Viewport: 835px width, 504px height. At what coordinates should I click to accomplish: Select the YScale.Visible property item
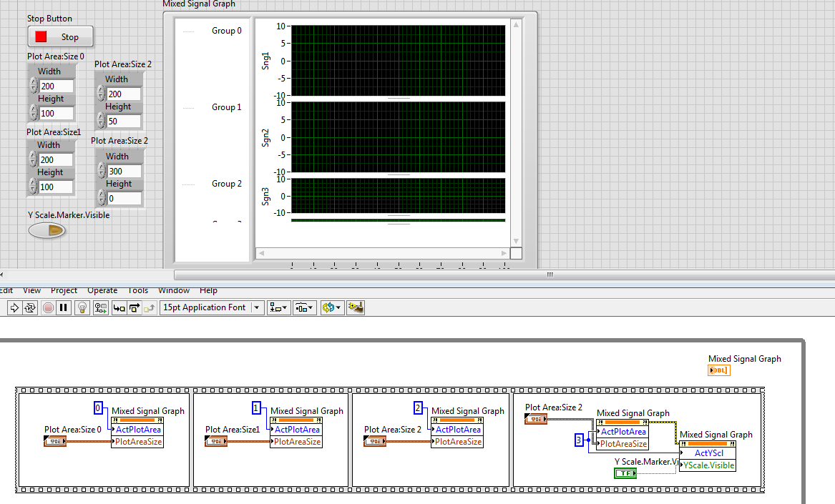(x=708, y=465)
